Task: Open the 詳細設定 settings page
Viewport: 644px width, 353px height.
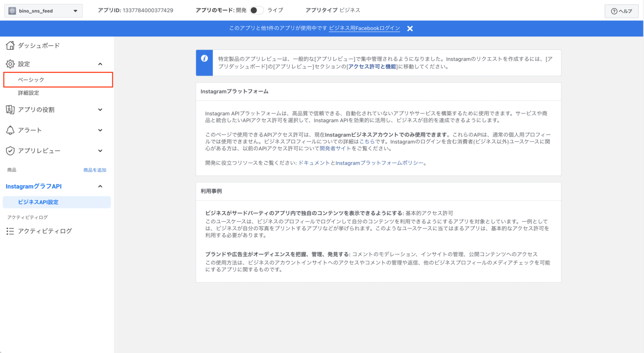Action: (x=28, y=93)
